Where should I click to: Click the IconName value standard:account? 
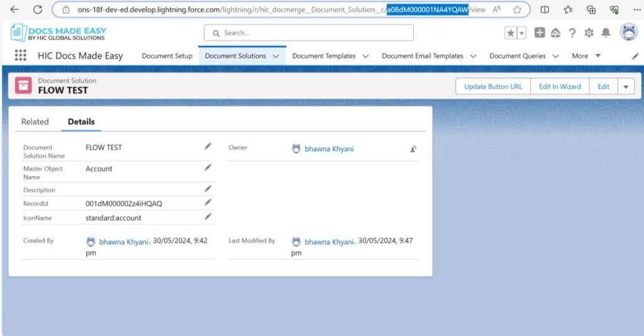[x=113, y=218]
